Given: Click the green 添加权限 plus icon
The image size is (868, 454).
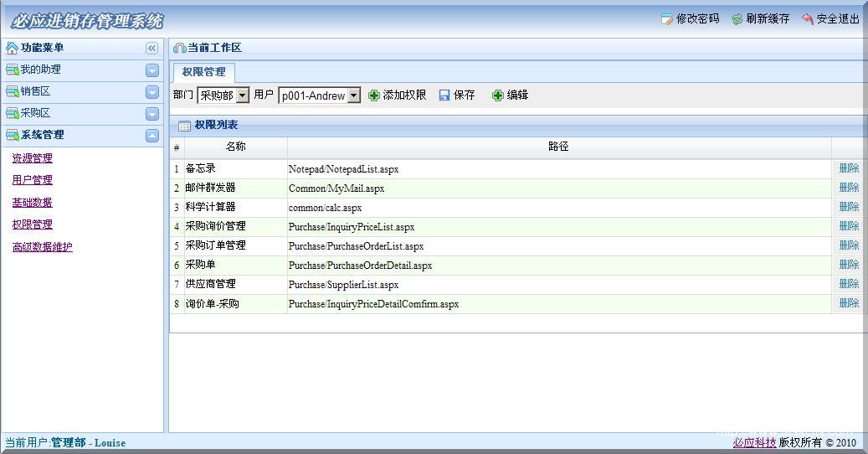Looking at the screenshot, I should (374, 95).
